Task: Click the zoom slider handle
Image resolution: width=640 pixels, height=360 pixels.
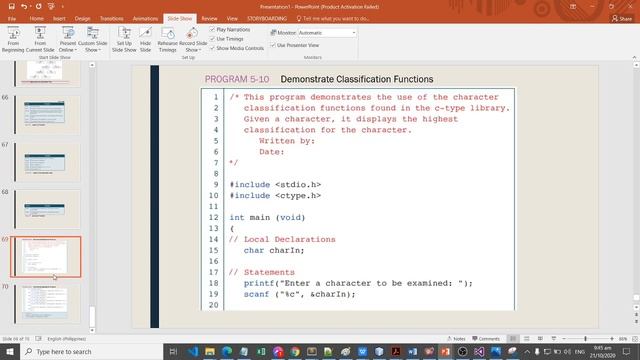Action: 585,339
